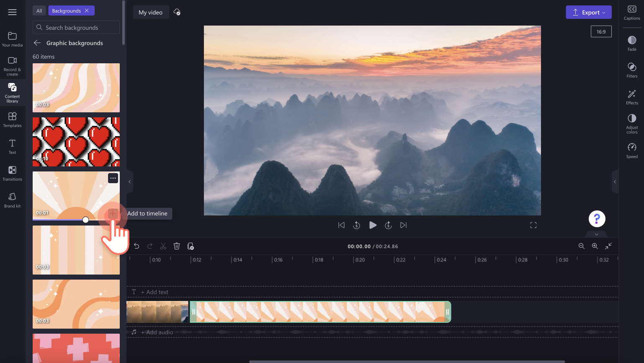This screenshot has height=363, width=644.
Task: Click the content panel vertical scrollbar
Action: 124,23
